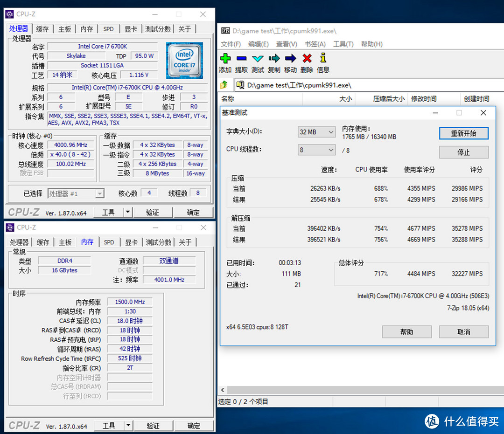The height and width of the screenshot is (434, 504).
Task: Click 确定 button in top CPU-Z window
Action: (193, 212)
